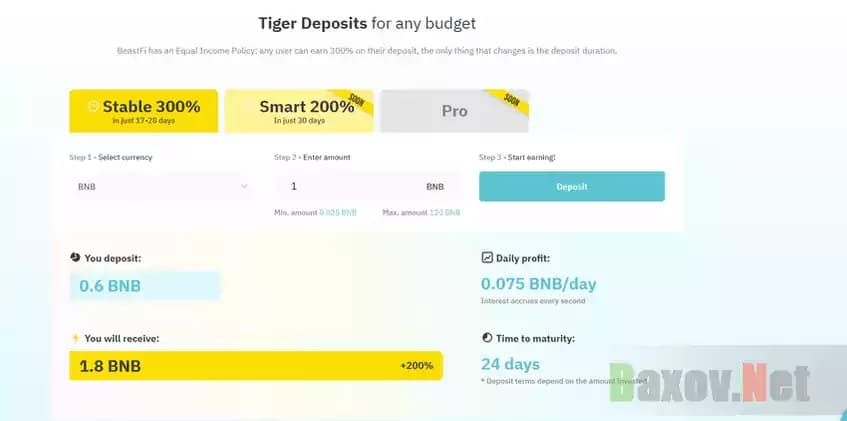Click the yellow 1.8 BNB receive bar
847x421 pixels.
255,366
